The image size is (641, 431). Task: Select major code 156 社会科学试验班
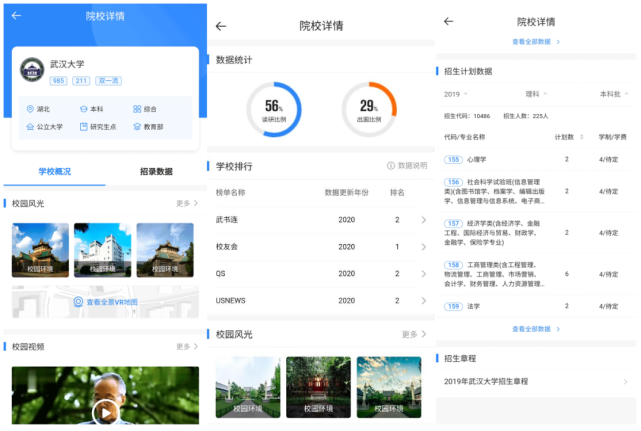453,182
